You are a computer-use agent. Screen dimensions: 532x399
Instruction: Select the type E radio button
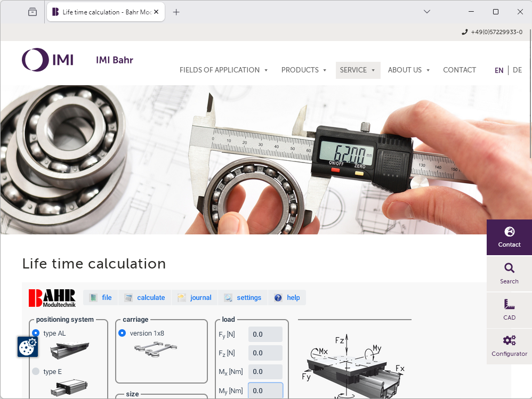pos(36,372)
